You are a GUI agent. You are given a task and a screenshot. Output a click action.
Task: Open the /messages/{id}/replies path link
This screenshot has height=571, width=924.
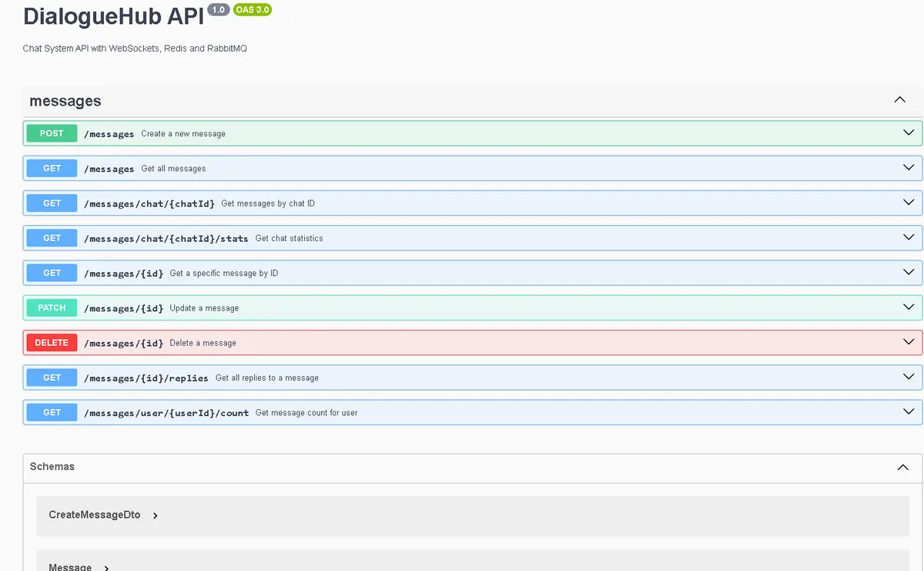pos(146,378)
